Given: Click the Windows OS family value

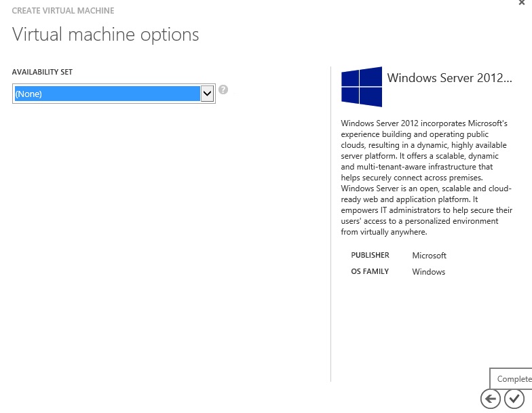Looking at the screenshot, I should (x=429, y=271).
